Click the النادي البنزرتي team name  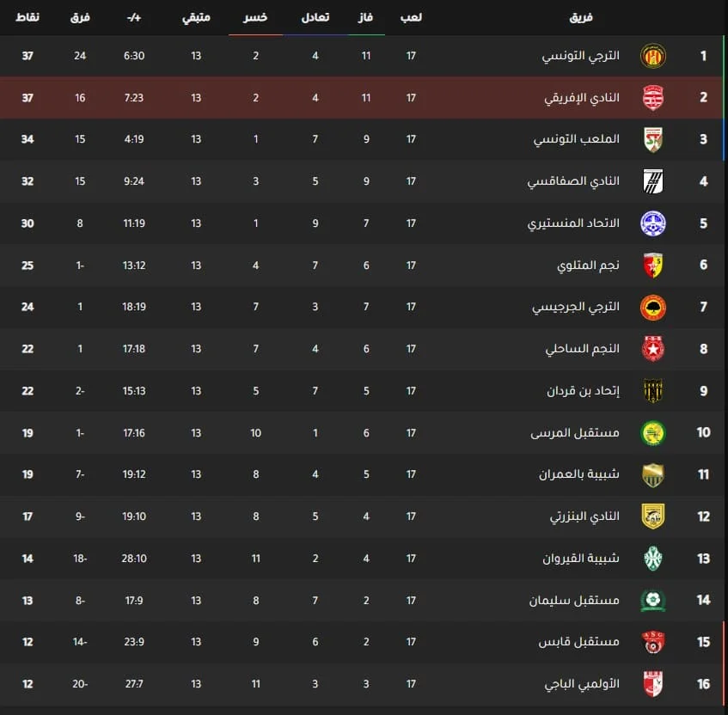(x=584, y=516)
